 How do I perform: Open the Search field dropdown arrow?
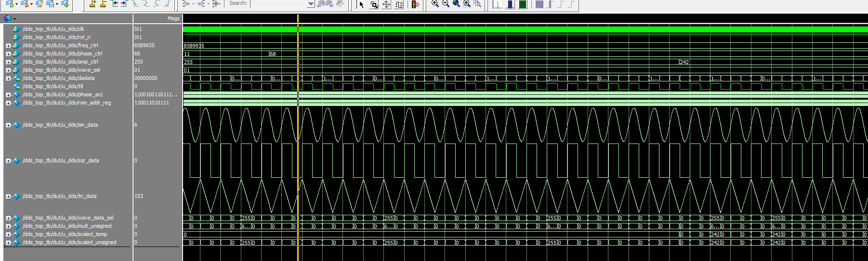click(311, 4)
